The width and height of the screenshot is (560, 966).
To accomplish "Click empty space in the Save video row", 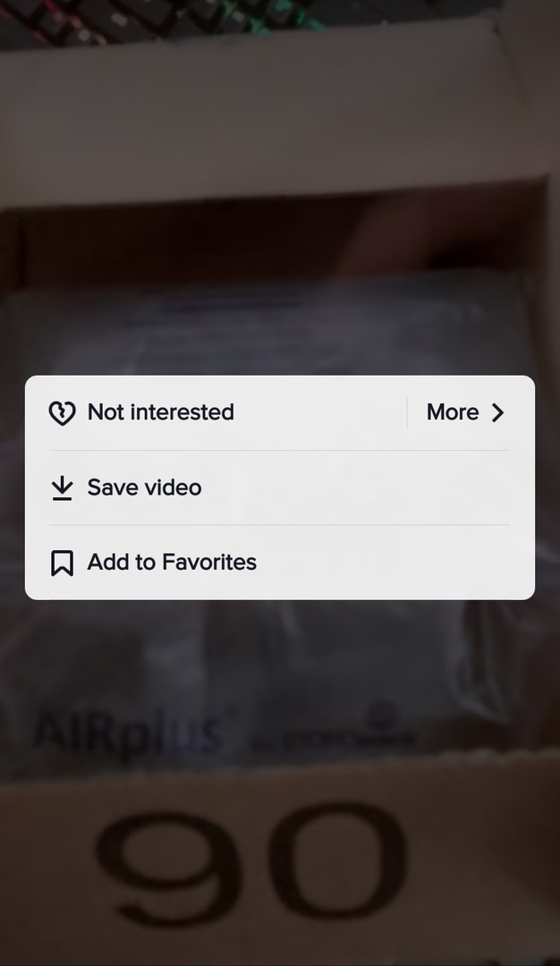I will click(369, 488).
